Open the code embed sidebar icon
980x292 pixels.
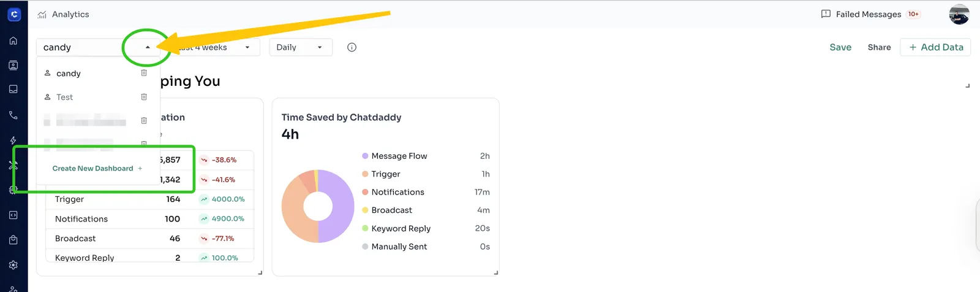coord(13,215)
